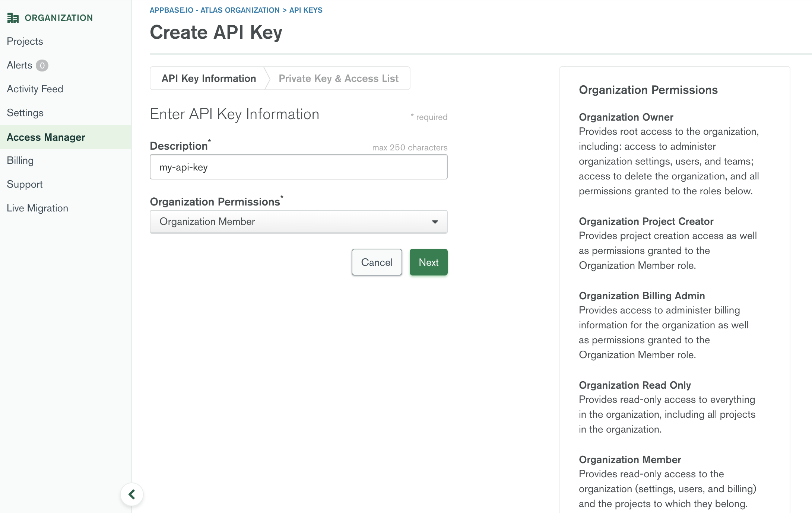The width and height of the screenshot is (812, 513).
Task: Select Access Manager in sidebar
Action: (46, 137)
